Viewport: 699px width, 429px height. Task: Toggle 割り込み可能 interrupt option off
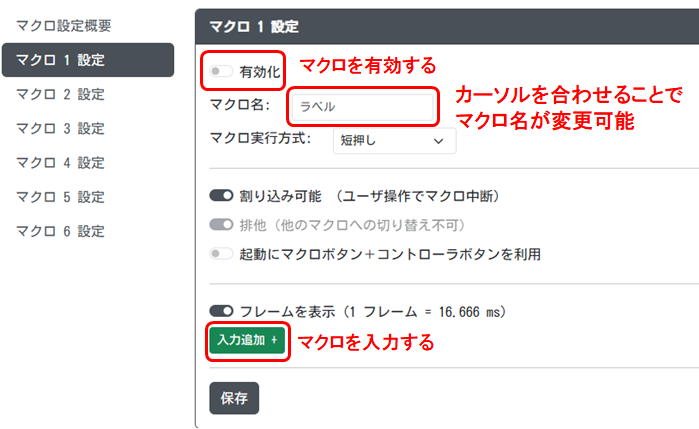point(221,196)
